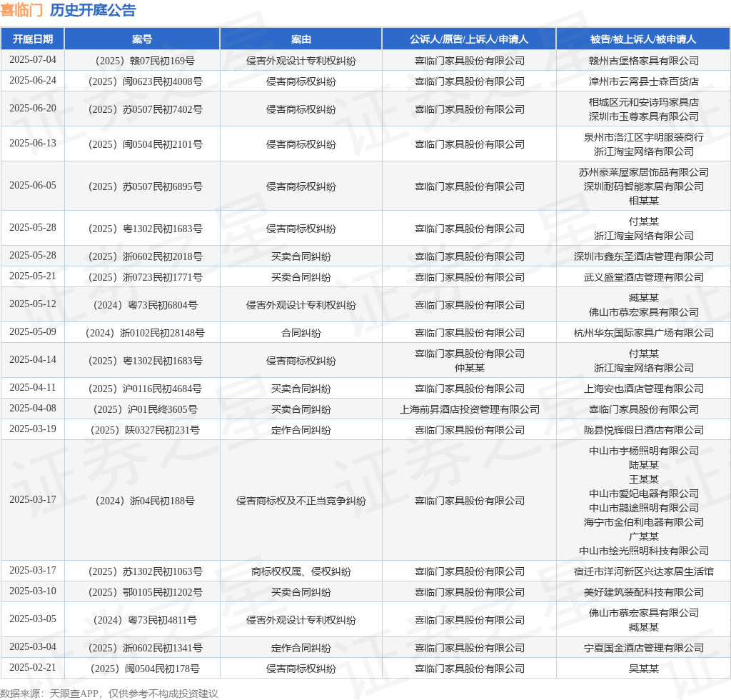Click defendant 苏州豪莱屋家居饰品有限公司
The image size is (731, 700).
[644, 172]
